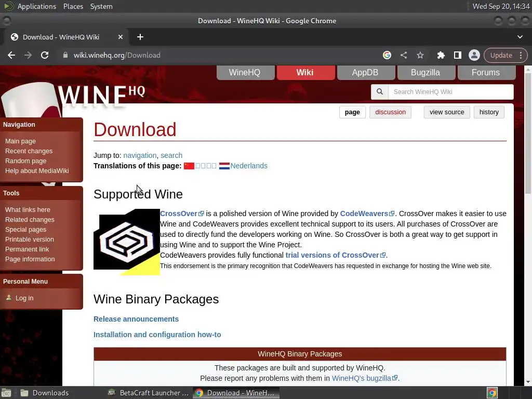
Task: Open the page history button
Action: tap(488, 112)
